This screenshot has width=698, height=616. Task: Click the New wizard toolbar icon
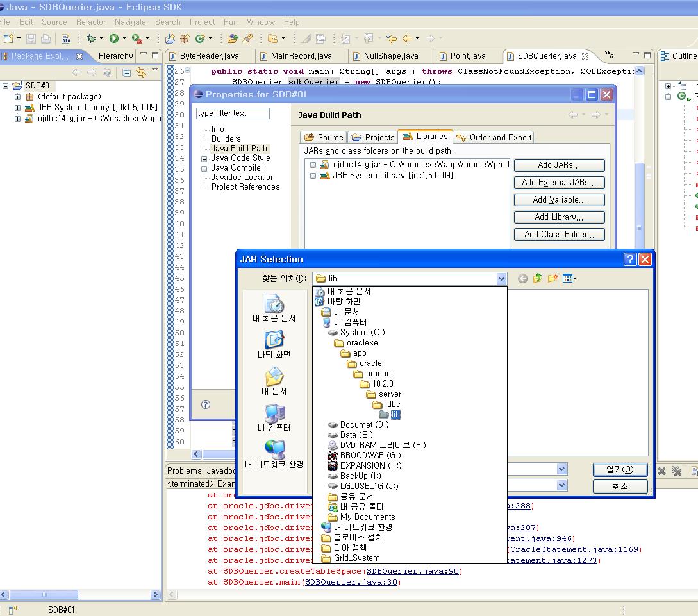[8, 38]
